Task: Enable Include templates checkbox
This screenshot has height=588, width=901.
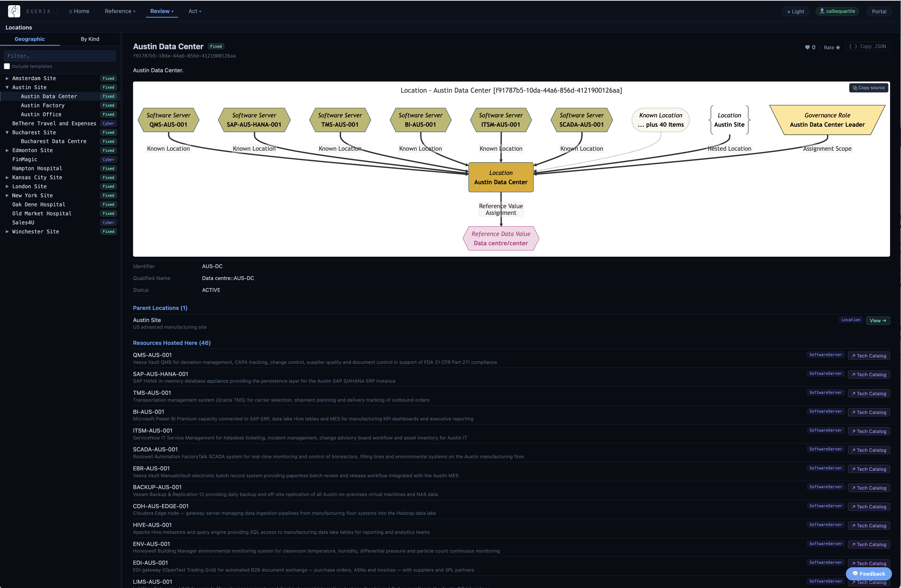Action: tap(7, 66)
